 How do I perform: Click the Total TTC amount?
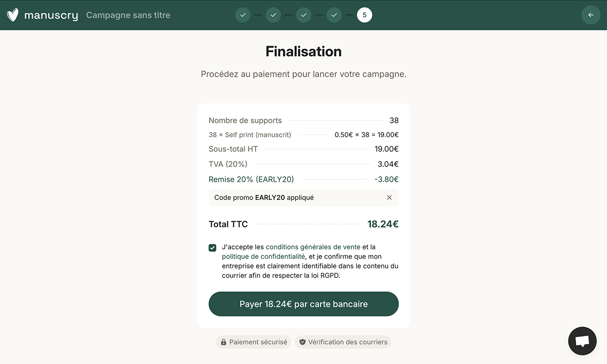coord(383,224)
